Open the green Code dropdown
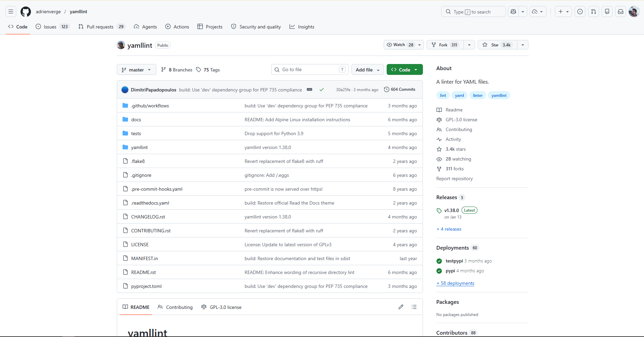Image resolution: width=644 pixels, height=337 pixels. (405, 70)
